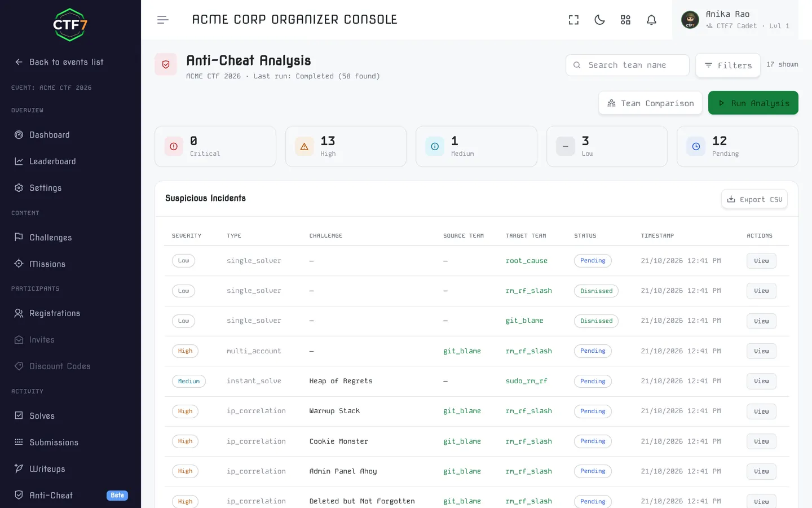Select the Critical count card

(215, 146)
